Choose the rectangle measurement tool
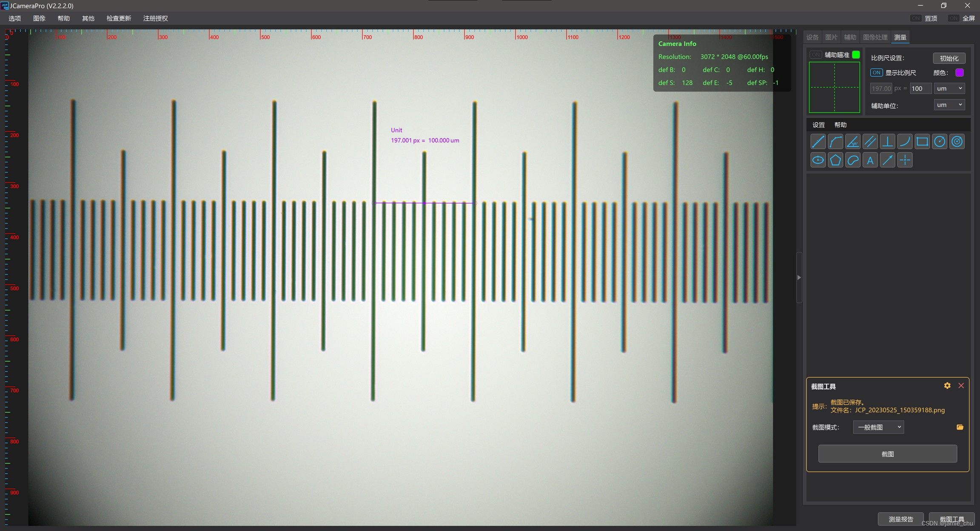Viewport: 980px width, 531px height. click(x=922, y=142)
